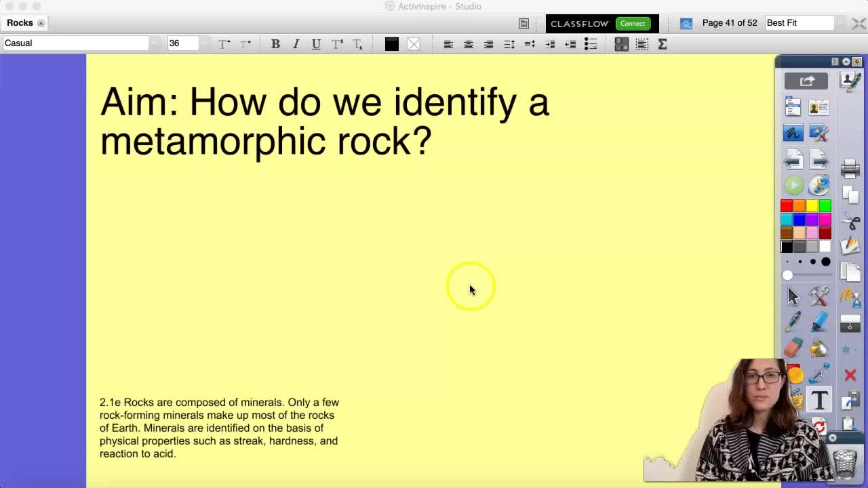Align text left

coord(448,44)
